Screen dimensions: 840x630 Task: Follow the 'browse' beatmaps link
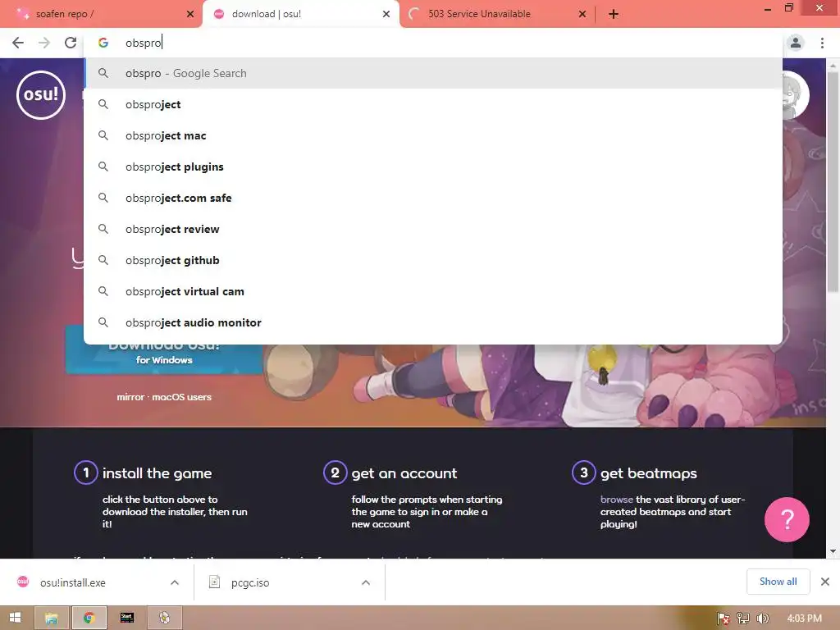coord(616,500)
